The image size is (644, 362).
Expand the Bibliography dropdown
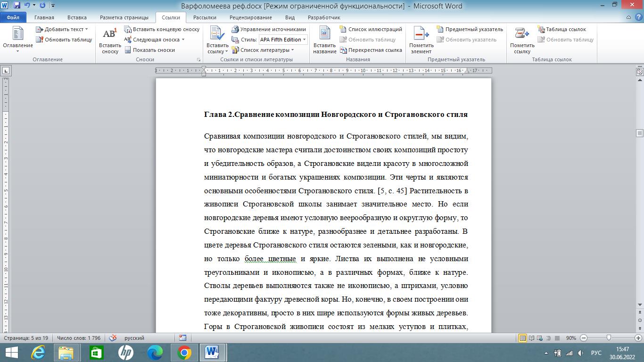292,50
